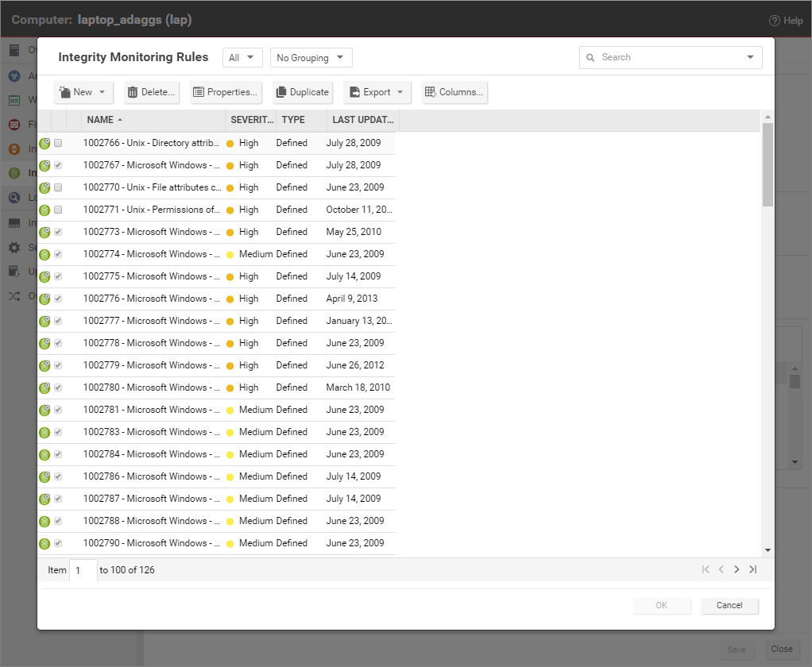Viewport: 812px width, 667px height.
Task: Expand the All filter dropdown
Action: (242, 58)
